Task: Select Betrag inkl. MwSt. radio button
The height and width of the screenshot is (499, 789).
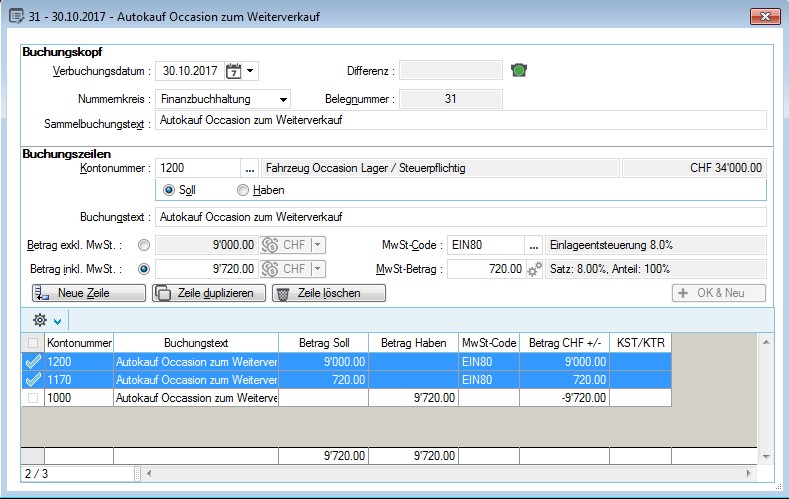Action: click(144, 269)
